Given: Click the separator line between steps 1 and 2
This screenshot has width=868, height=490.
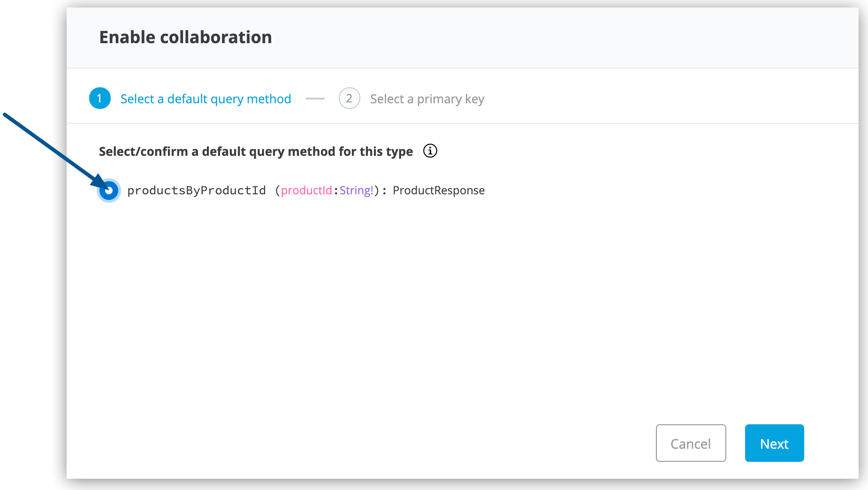Looking at the screenshot, I should tap(315, 98).
